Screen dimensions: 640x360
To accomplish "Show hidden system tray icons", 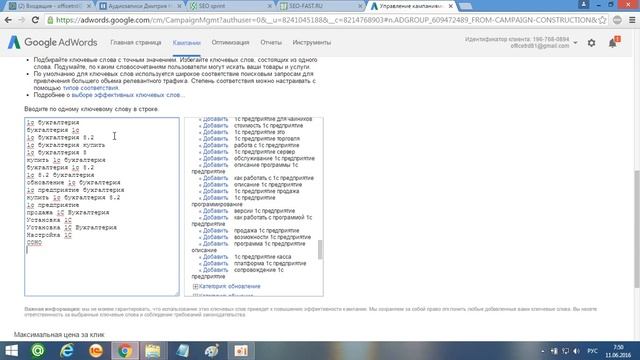I will (x=542, y=351).
